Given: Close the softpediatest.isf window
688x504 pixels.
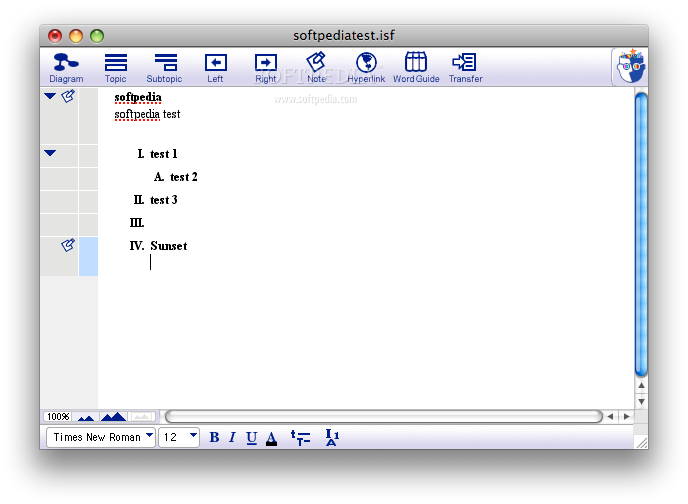Looking at the screenshot, I should tap(55, 36).
